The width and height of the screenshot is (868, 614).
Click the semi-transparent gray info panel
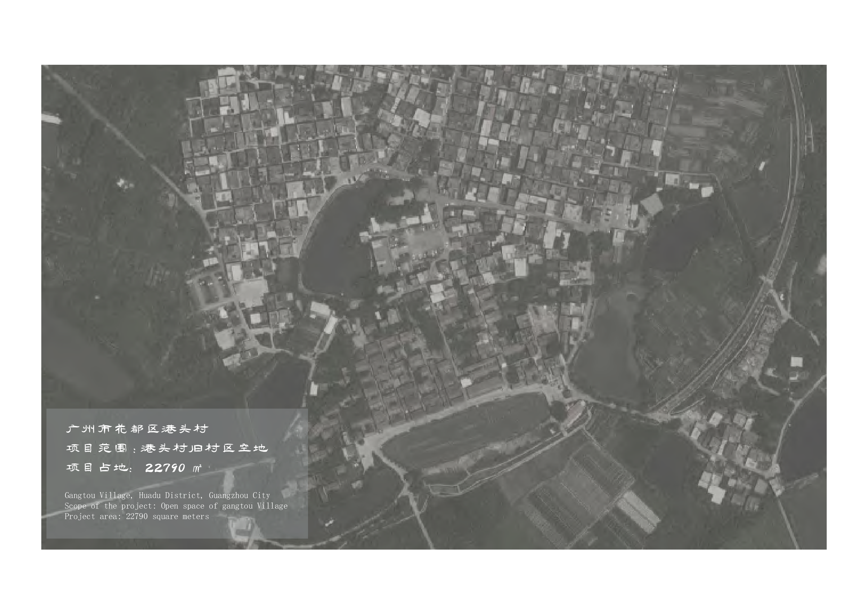(242, 480)
